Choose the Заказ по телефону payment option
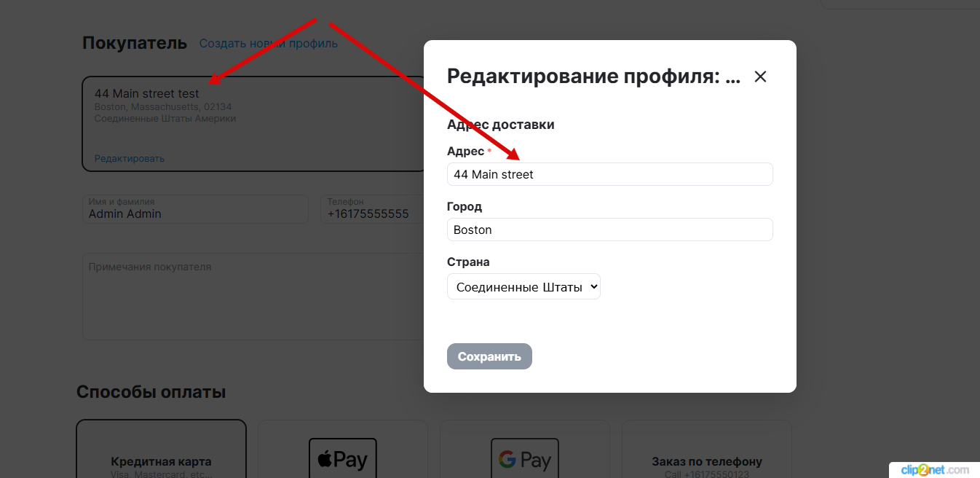Image resolution: width=980 pixels, height=478 pixels. pyautogui.click(x=706, y=461)
